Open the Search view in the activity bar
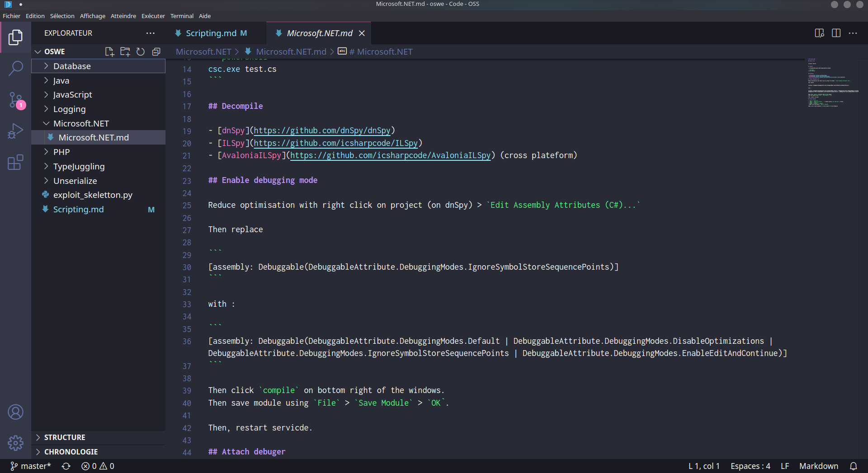The height and width of the screenshot is (473, 868). (x=16, y=68)
